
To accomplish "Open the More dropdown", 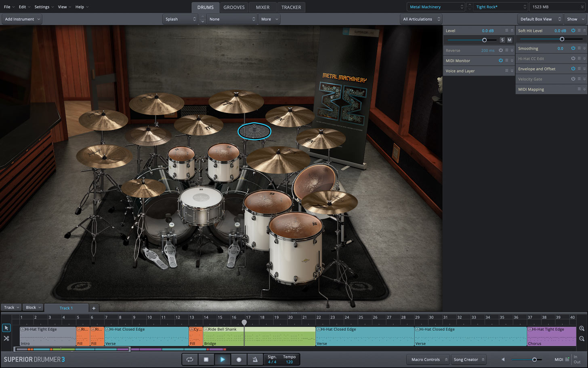I will [269, 19].
